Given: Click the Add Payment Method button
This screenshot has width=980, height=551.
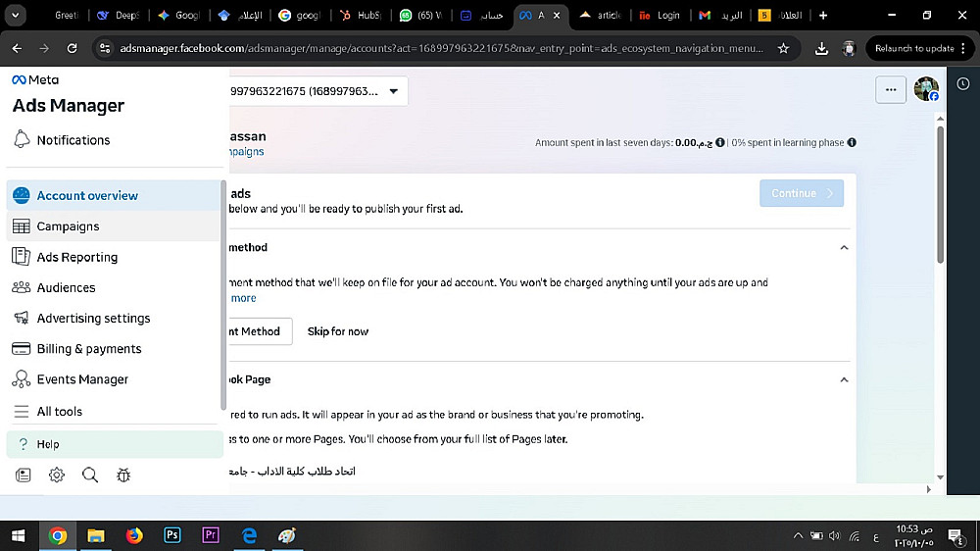Looking at the screenshot, I should (x=260, y=331).
